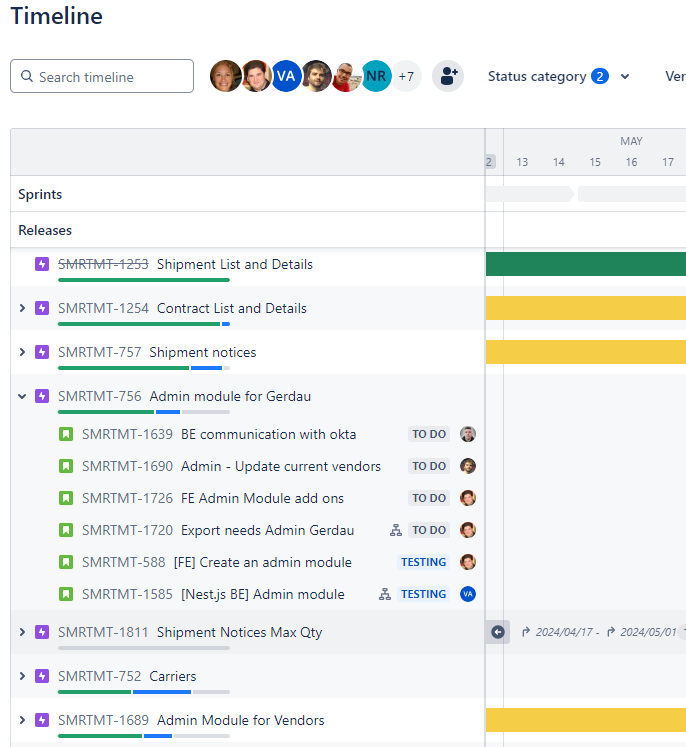Click assignee avatar on SMRTMT-1639 row

468,434
